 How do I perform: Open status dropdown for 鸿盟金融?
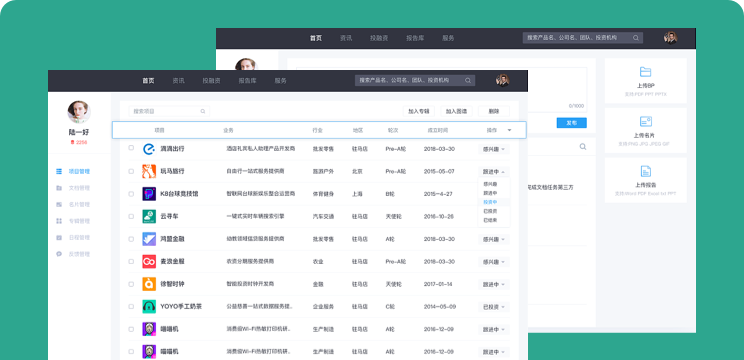click(494, 239)
